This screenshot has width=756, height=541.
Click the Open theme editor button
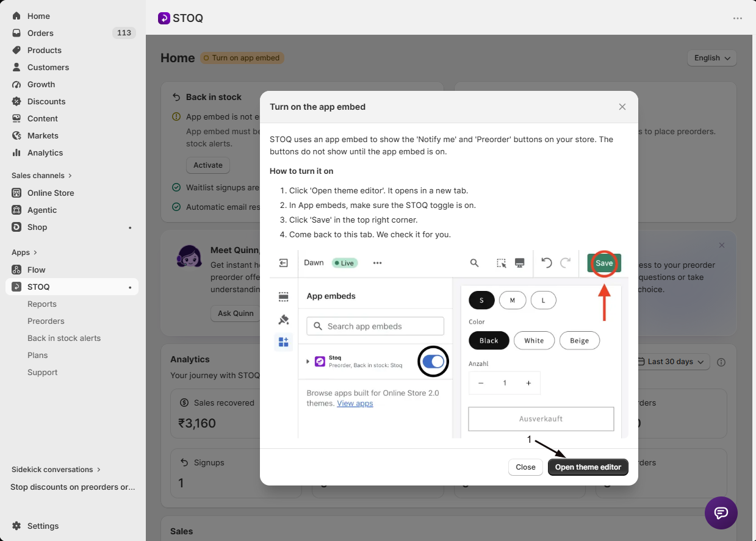[x=588, y=467]
